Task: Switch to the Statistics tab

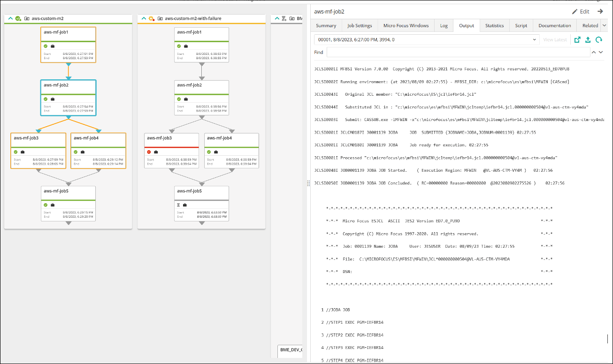Action: (494, 25)
